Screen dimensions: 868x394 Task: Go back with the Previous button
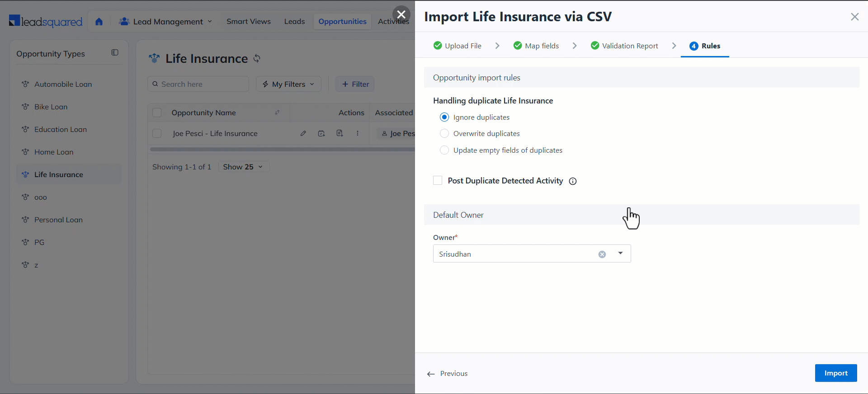[x=447, y=374]
